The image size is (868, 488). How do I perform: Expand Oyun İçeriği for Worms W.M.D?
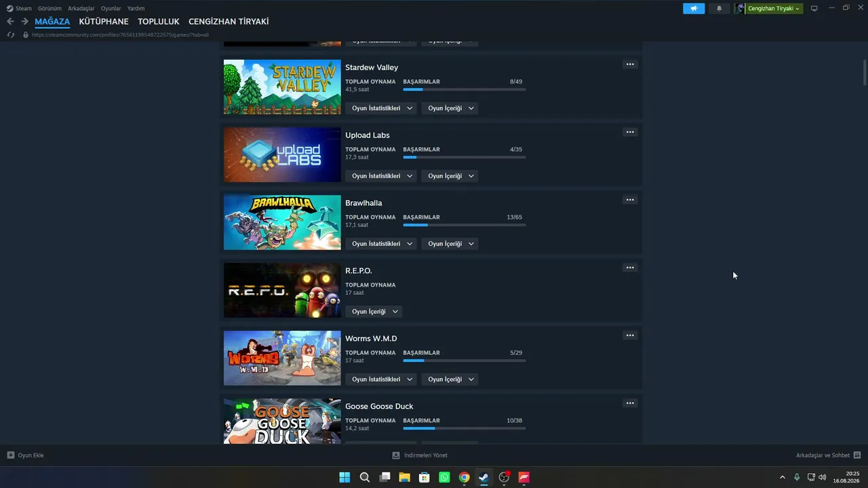tap(450, 380)
